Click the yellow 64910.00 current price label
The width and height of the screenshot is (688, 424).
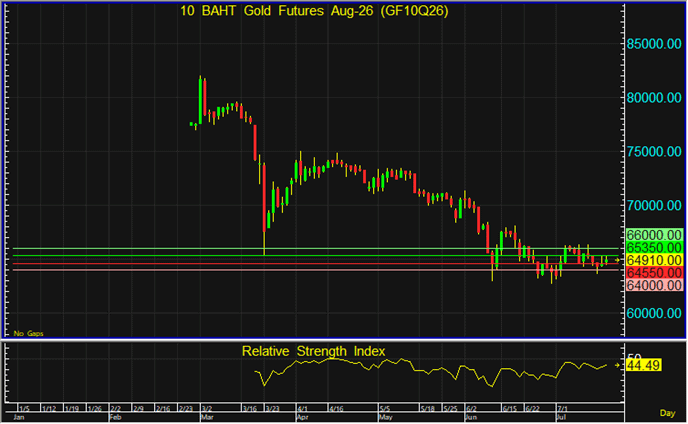click(x=654, y=260)
